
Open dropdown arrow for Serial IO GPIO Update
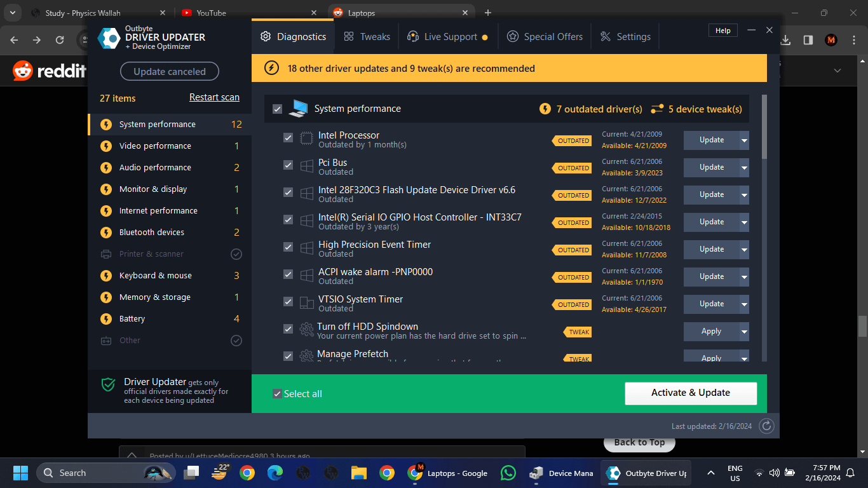pyautogui.click(x=744, y=222)
